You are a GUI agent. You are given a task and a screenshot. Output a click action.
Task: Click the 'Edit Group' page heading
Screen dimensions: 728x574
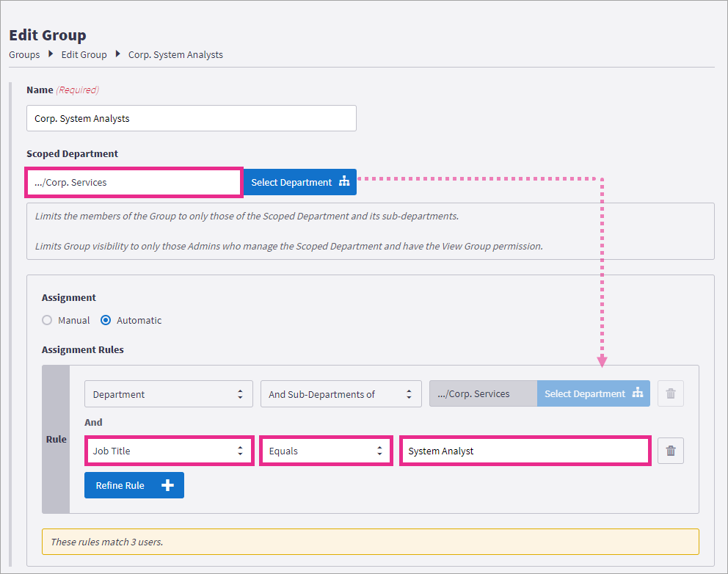tap(48, 35)
